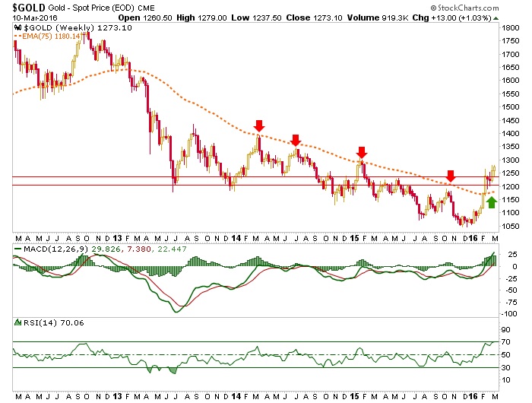This screenshot has height=403, width=532.
Task: Click the dashed orange marker beside EMA(75)
Action: (x=17, y=36)
